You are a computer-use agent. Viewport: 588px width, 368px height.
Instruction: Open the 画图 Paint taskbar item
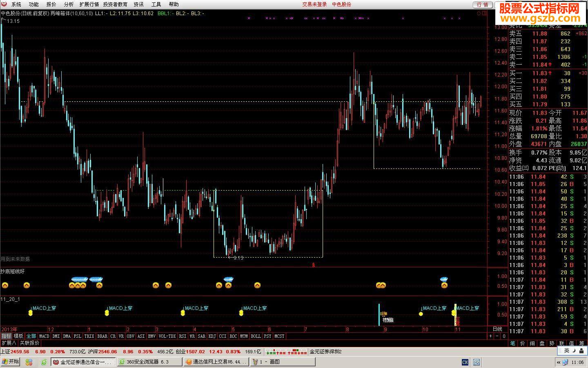coord(283,362)
